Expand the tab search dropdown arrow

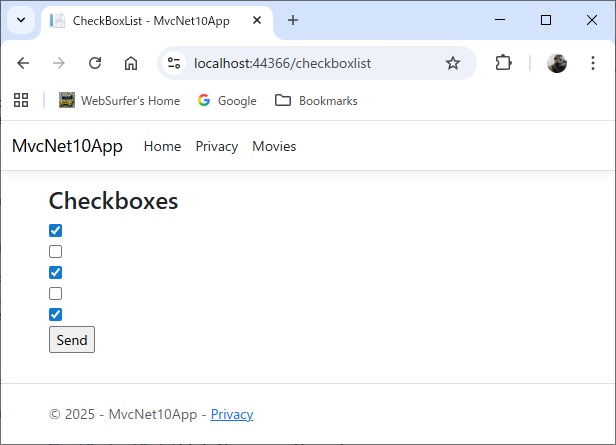point(21,20)
